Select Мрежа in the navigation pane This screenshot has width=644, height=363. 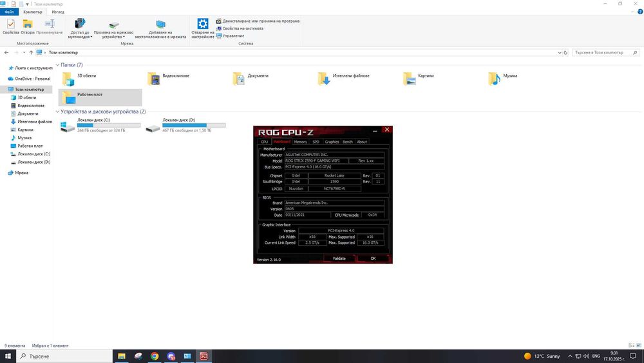click(18, 173)
